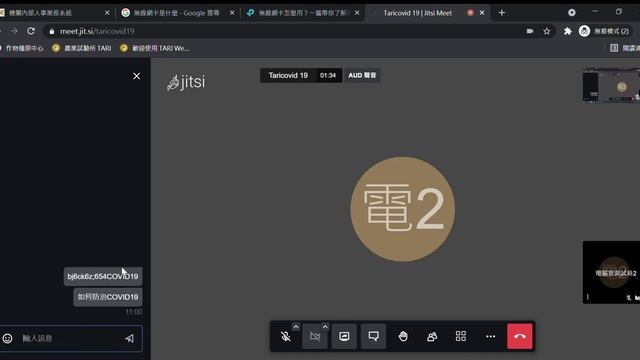Unmute the microphone in toolbar
640x360 pixels.
(x=286, y=336)
